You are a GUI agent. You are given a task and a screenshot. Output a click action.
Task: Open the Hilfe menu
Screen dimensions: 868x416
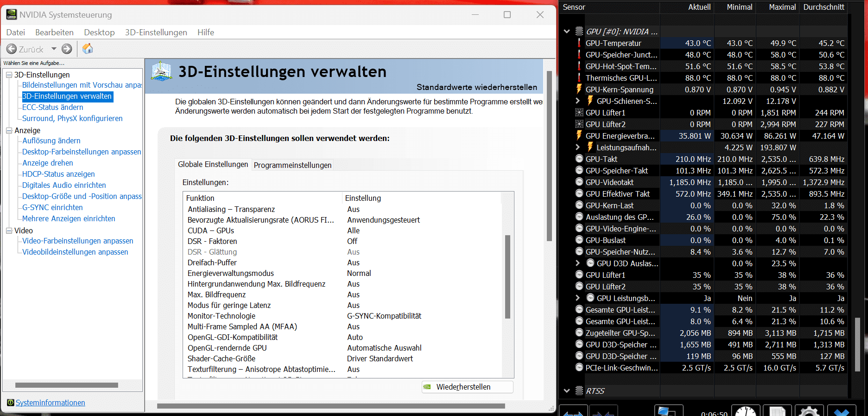point(206,32)
